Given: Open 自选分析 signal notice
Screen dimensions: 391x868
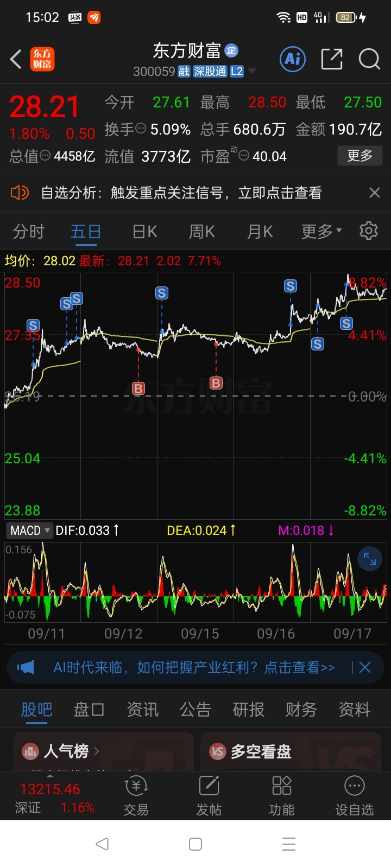Looking at the screenshot, I should [181, 193].
